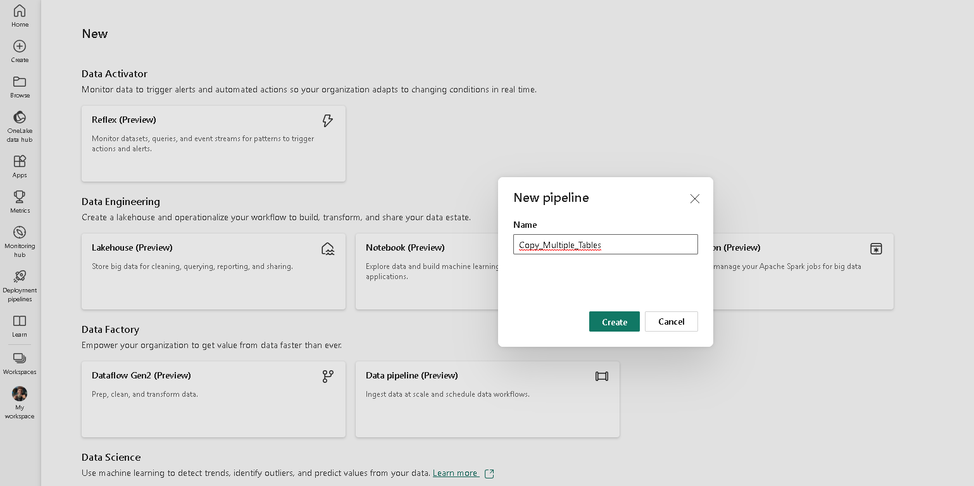Click 'Ingest data at scale' description text
The height and width of the screenshot is (486, 974).
[447, 394]
